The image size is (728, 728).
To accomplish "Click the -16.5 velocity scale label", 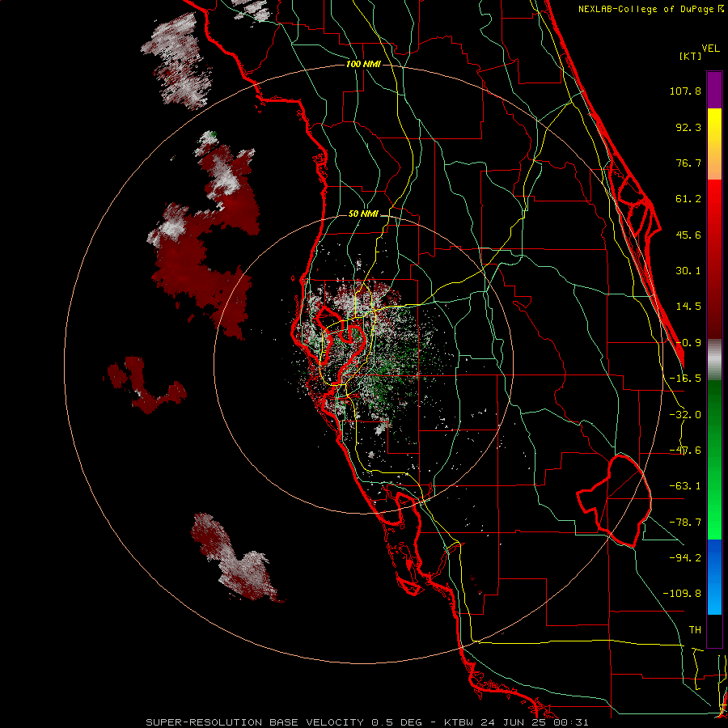I will pyautogui.click(x=685, y=379).
